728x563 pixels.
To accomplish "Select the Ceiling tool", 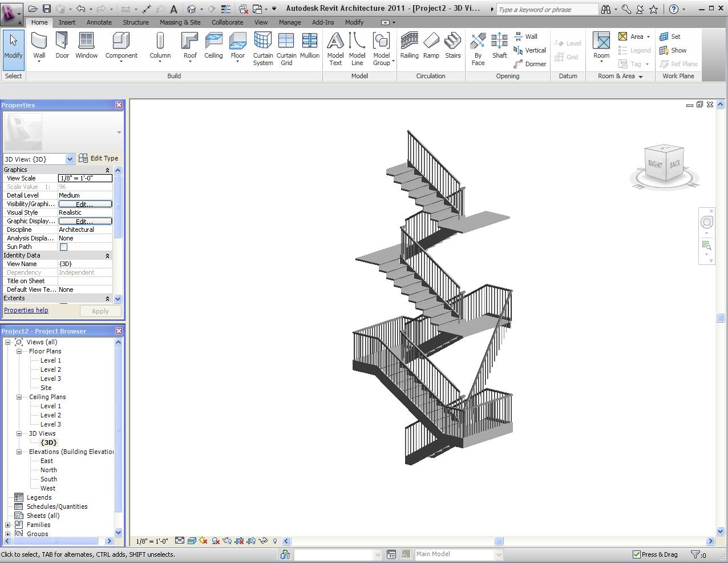I will coord(213,46).
